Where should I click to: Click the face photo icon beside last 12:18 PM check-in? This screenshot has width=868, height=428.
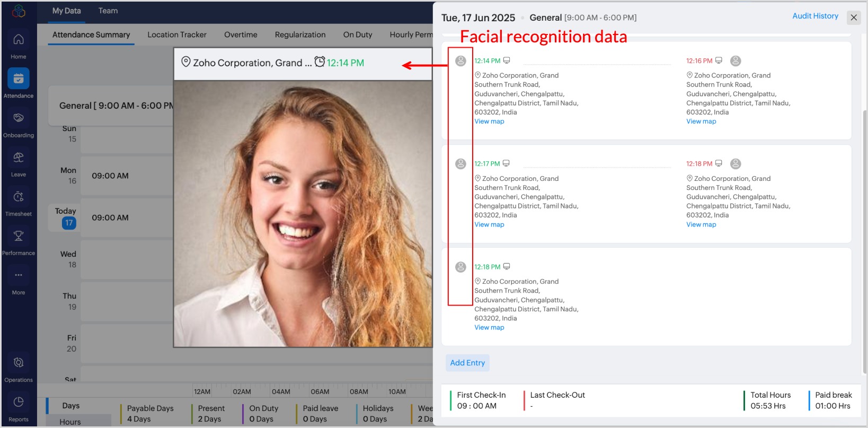click(461, 267)
